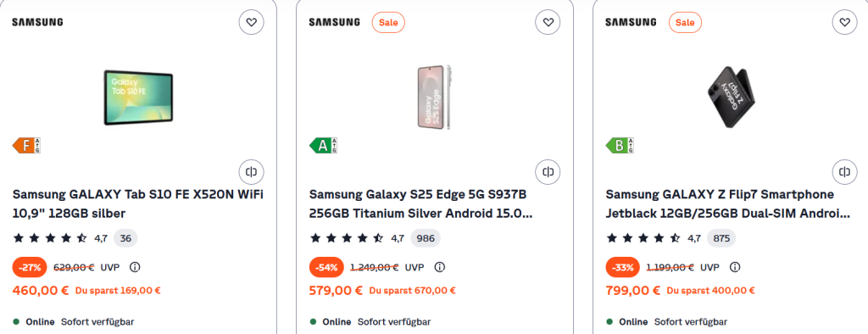
Task: Favorite the Galaxy S25 Edge with heart icon
Action: [548, 23]
